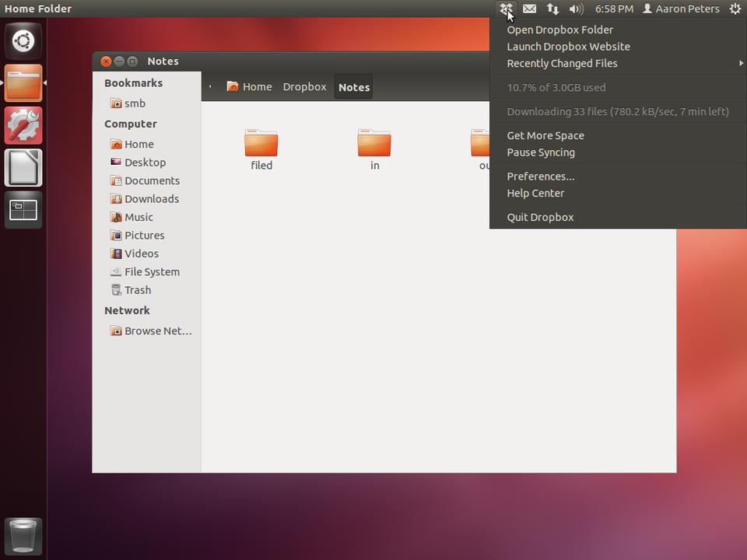Click the Dropbox breadcrumb button
This screenshot has width=747, height=560.
pyautogui.click(x=304, y=87)
